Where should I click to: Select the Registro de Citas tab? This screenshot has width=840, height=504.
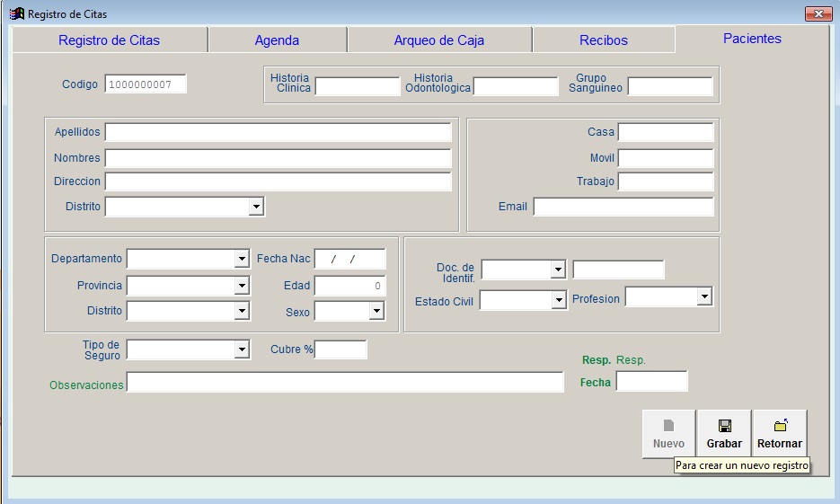coord(109,40)
